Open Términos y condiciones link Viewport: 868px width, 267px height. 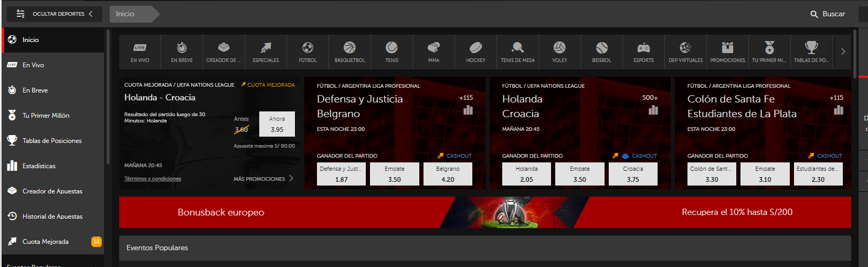coord(153,179)
